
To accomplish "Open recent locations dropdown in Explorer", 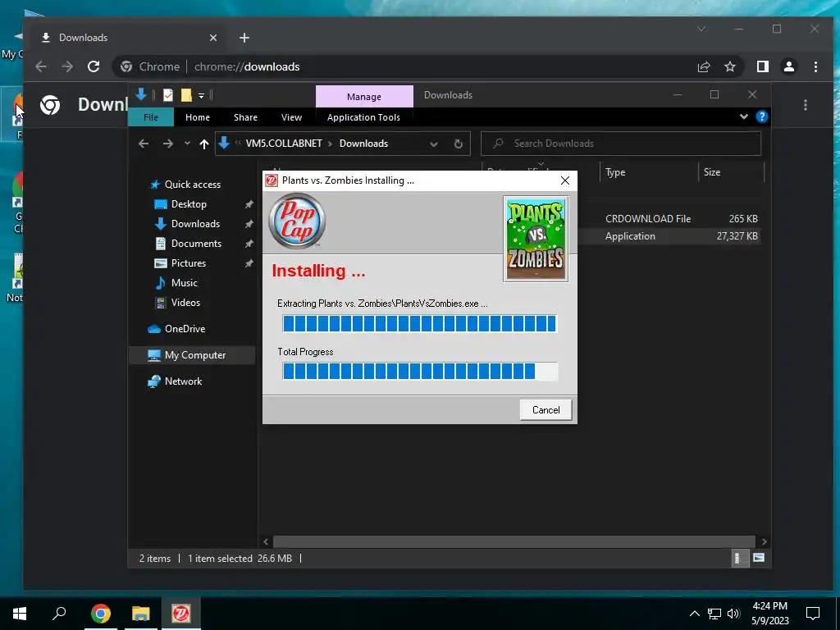I will [187, 144].
